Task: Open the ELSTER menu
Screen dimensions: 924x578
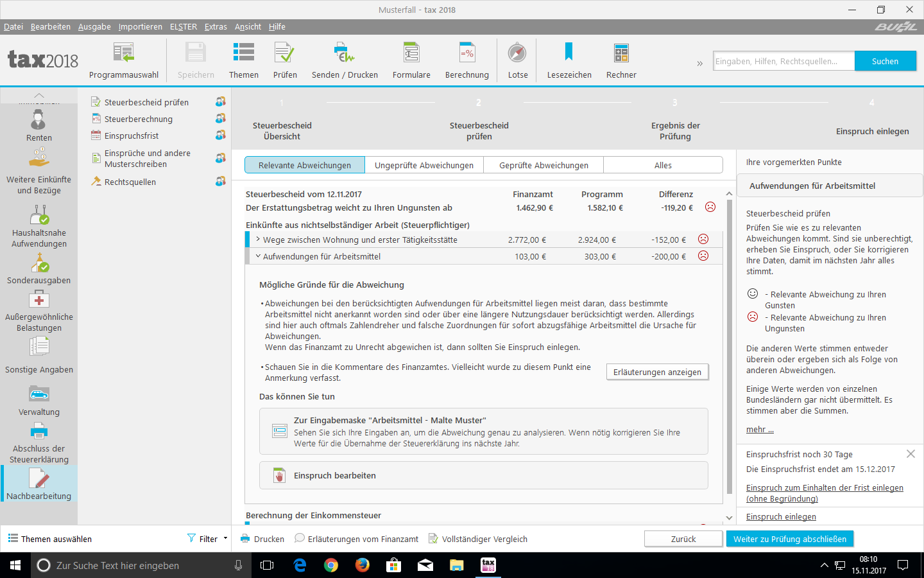Action: [183, 26]
